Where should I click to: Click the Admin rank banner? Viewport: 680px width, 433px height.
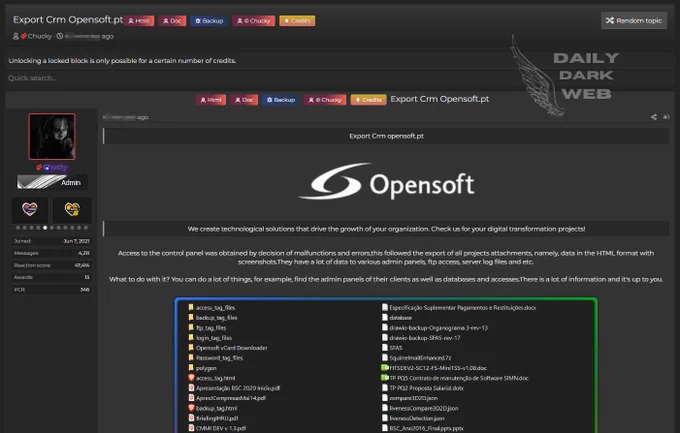click(52, 182)
